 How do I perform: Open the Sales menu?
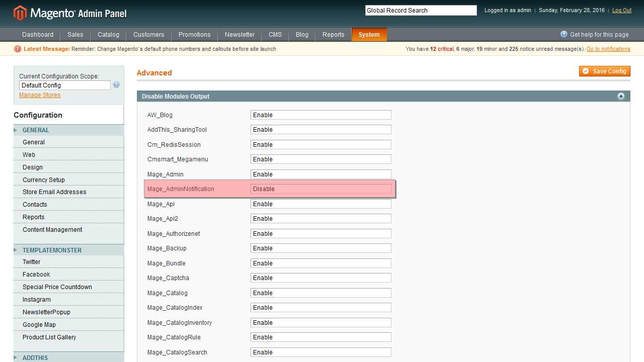point(75,35)
